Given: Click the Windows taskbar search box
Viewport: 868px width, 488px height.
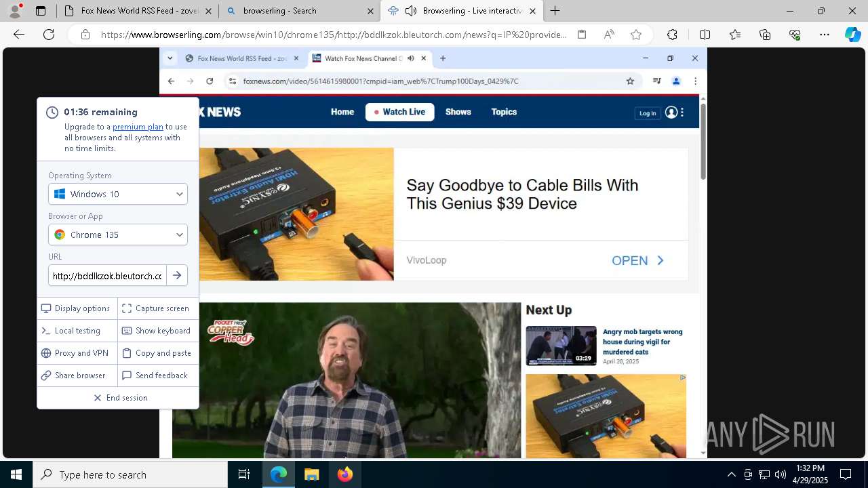Looking at the screenshot, I should coord(130,474).
